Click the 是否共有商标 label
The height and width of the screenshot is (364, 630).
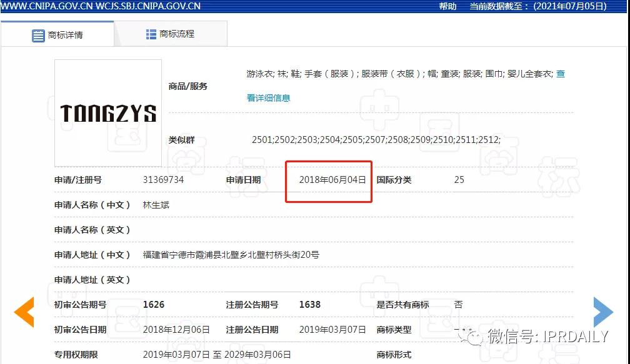coord(402,305)
